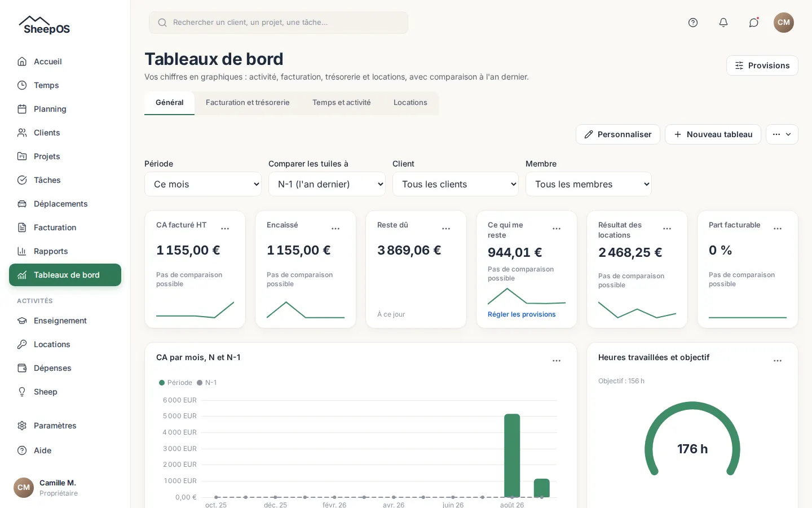This screenshot has height=508, width=812.
Task: Switch to Facturation et trésorerie tab
Action: tap(248, 103)
